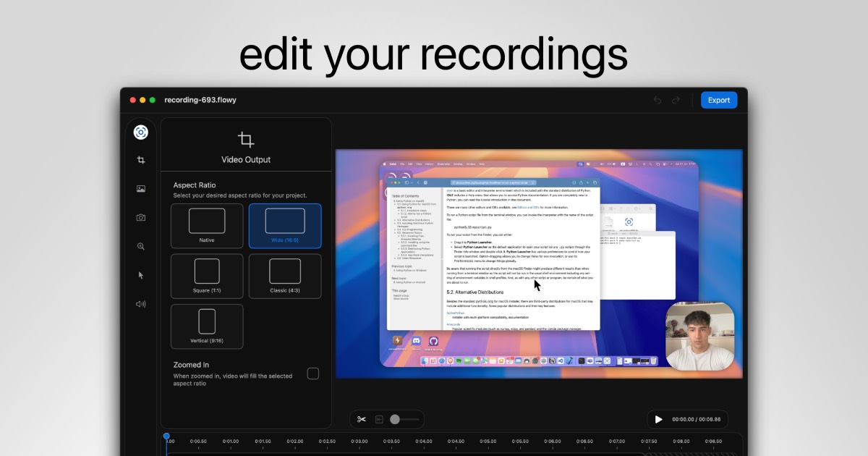Click the undo arrow in the title bar
868x456 pixels.
(x=658, y=100)
